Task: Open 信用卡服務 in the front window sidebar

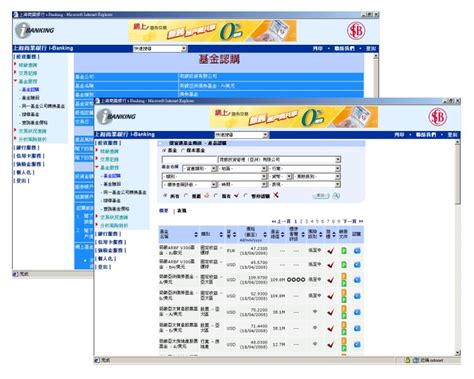Action: [x=111, y=242]
